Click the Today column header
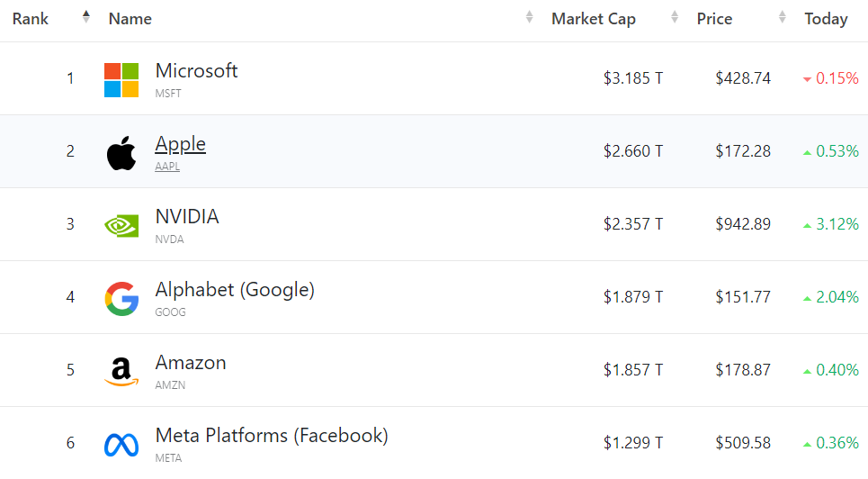The height and width of the screenshot is (479, 868). point(826,18)
